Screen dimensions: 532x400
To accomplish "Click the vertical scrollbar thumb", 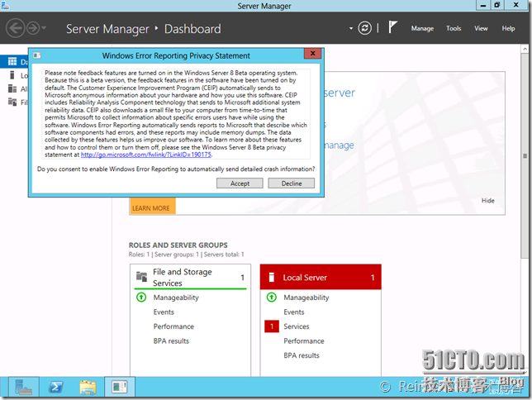I will 525,156.
